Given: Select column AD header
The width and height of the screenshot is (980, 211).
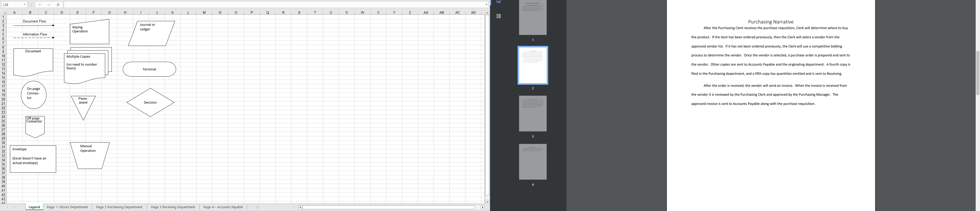Looking at the screenshot, I should click(x=473, y=13).
